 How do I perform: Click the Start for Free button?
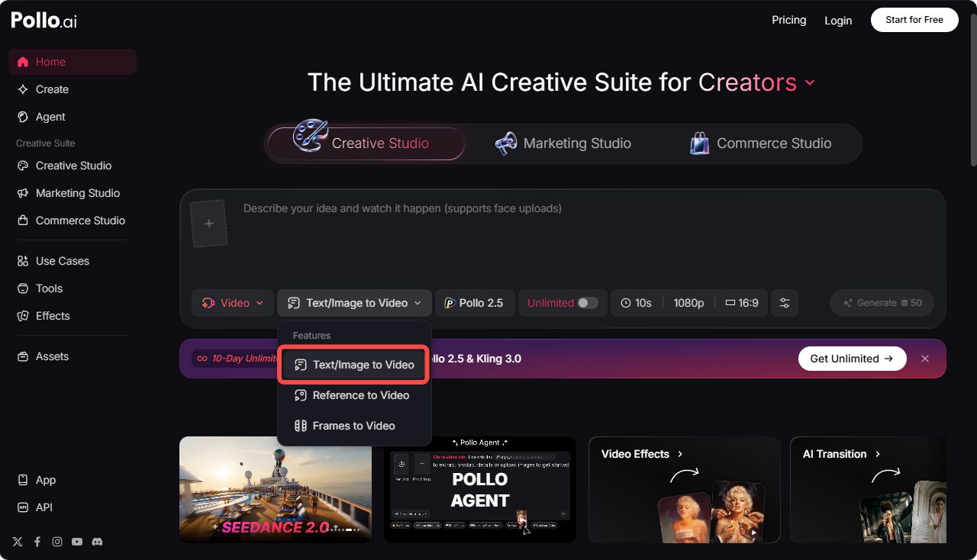pyautogui.click(x=914, y=20)
